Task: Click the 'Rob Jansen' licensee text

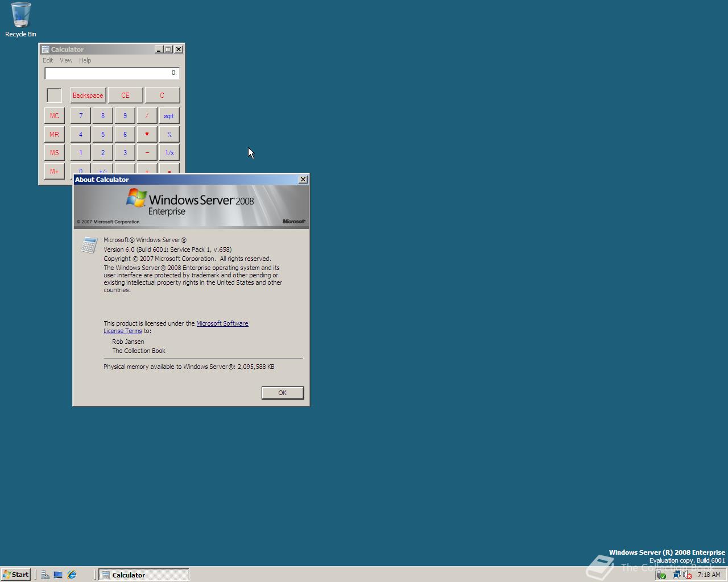Action: (x=128, y=342)
